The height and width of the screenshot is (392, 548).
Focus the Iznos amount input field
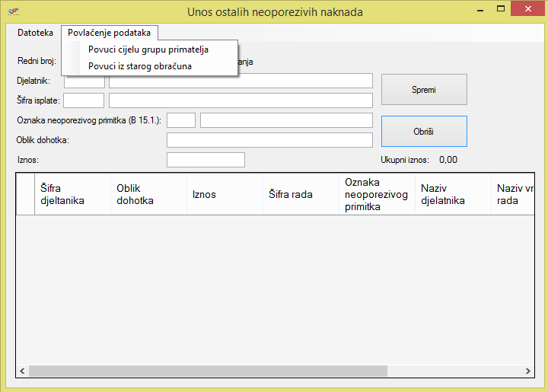click(205, 159)
